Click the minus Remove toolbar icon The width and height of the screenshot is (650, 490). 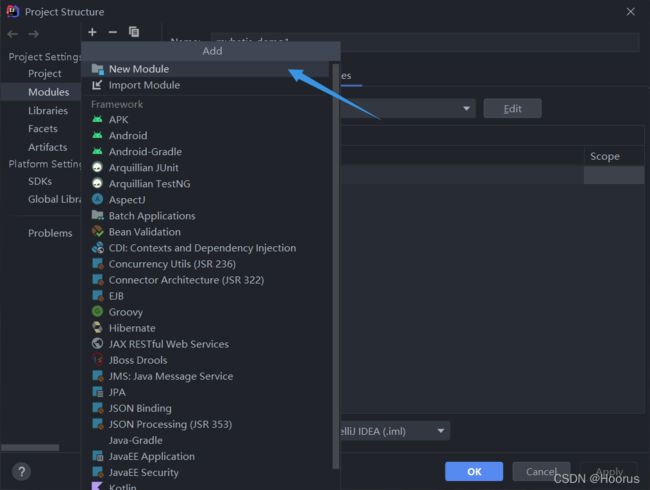click(112, 32)
